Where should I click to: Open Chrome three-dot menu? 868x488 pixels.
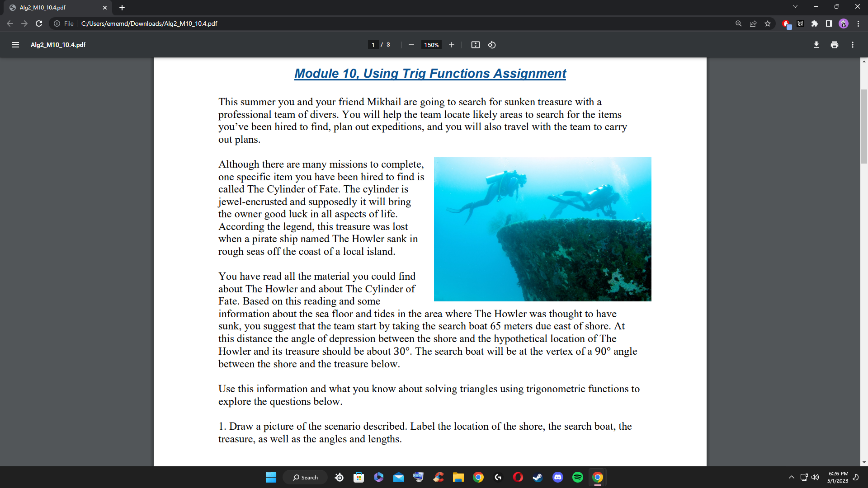coord(858,23)
